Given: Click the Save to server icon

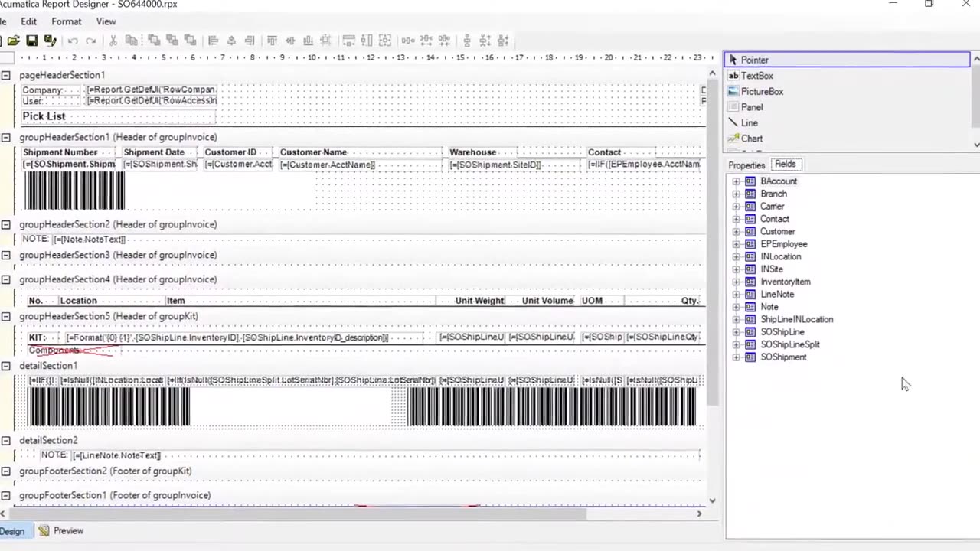Looking at the screenshot, I should (x=50, y=41).
